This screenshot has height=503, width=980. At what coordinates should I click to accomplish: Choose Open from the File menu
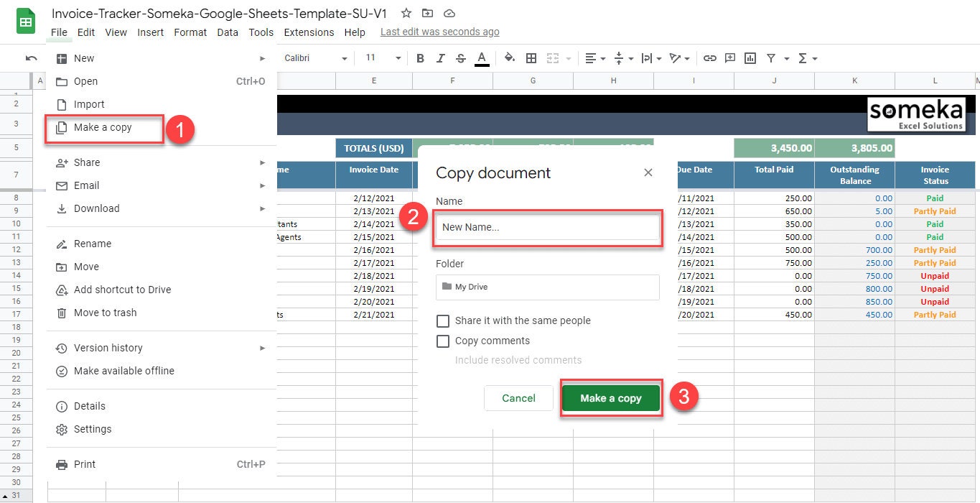162,81
